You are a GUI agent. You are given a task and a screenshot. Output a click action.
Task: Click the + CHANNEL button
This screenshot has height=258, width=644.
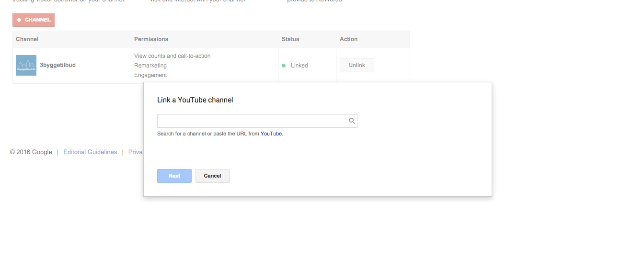[x=34, y=20]
